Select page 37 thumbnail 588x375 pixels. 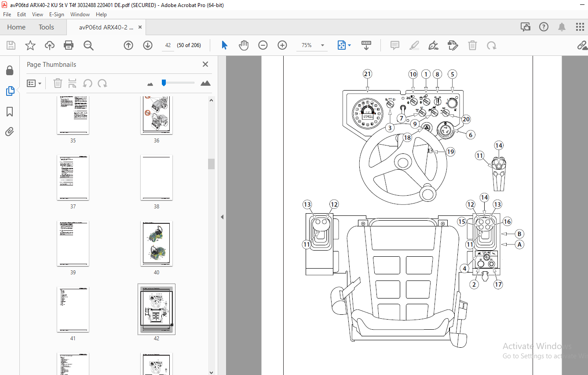coord(73,178)
